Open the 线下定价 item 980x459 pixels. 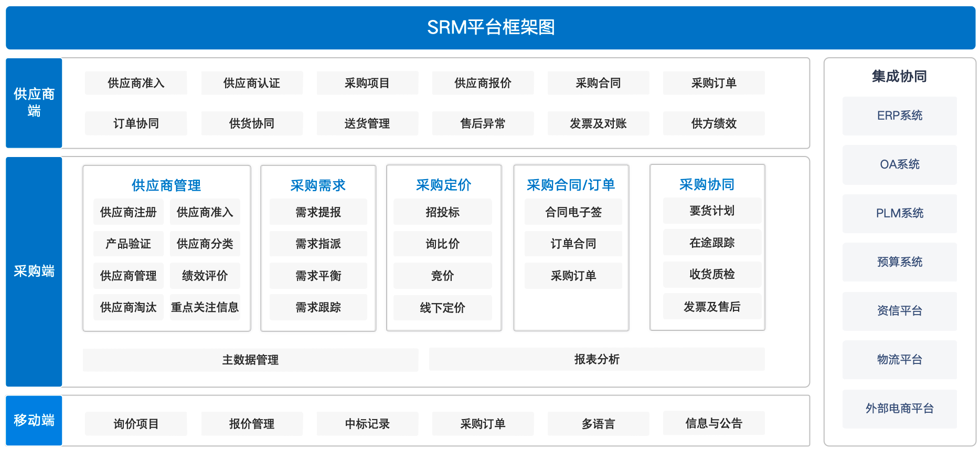click(x=443, y=308)
